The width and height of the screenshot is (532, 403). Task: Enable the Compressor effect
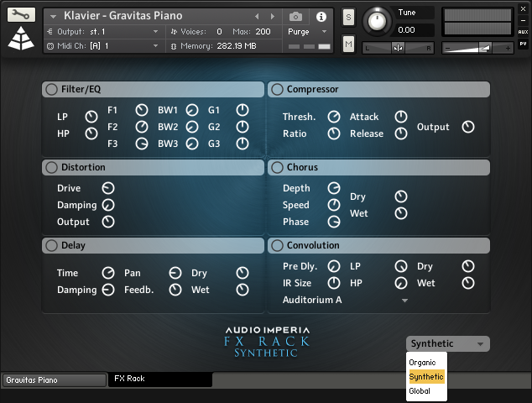(x=277, y=90)
